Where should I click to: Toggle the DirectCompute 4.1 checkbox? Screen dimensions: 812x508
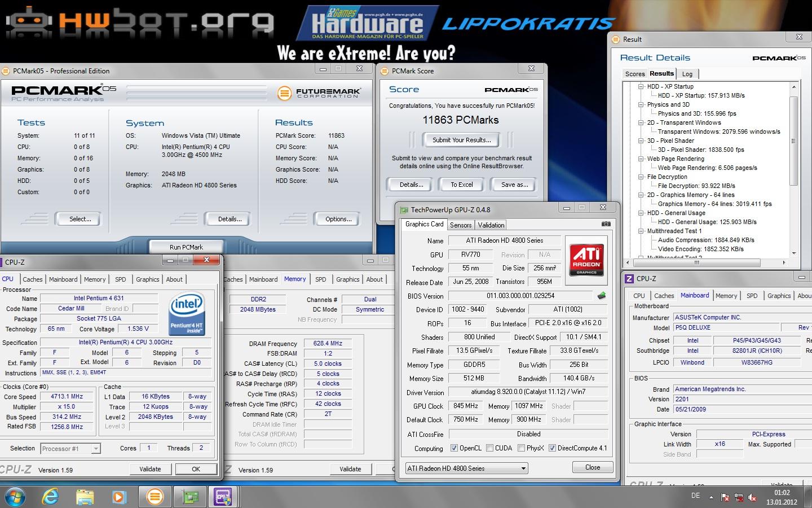point(552,448)
